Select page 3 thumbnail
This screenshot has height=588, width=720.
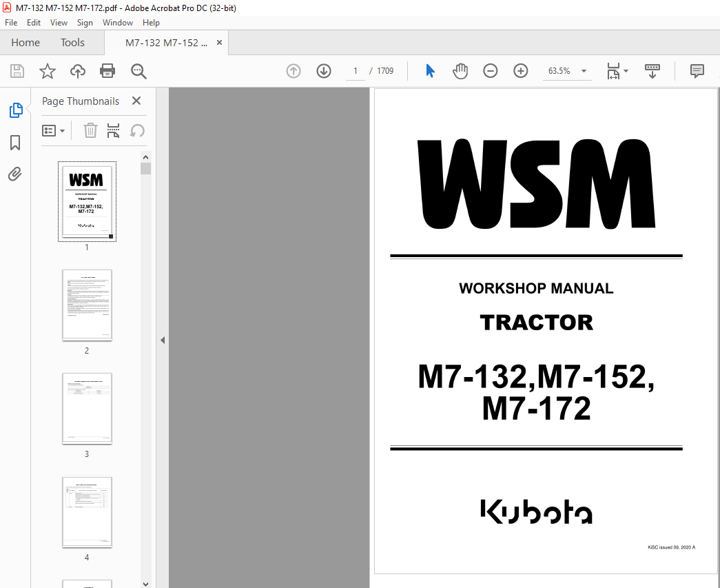point(87,408)
